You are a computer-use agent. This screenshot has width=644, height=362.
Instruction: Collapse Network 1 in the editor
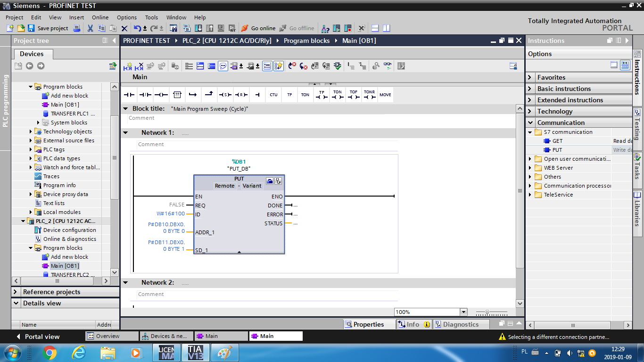[125, 133]
